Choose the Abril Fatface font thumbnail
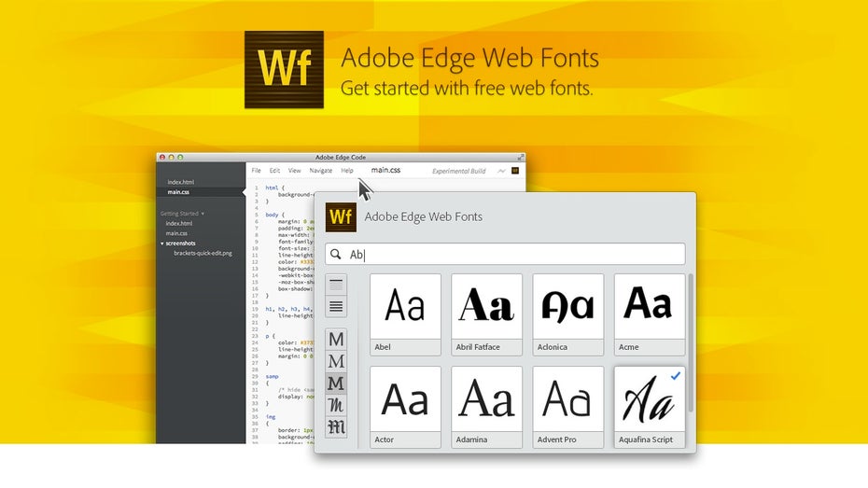The image size is (868, 488). [486, 314]
